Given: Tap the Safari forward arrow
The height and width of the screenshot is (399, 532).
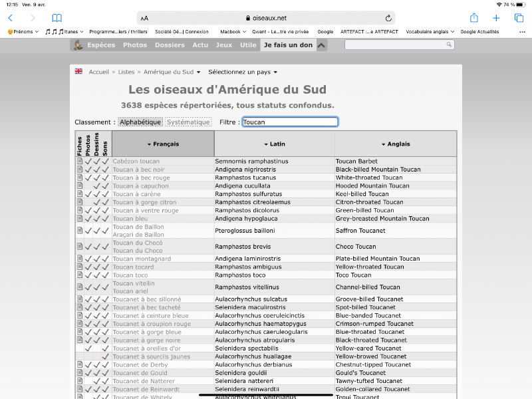Looking at the screenshot, I should (x=33, y=18).
